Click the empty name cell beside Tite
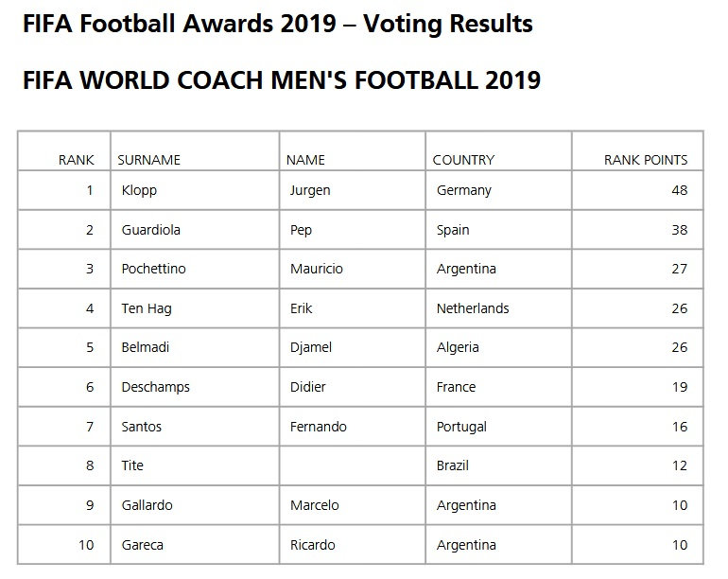The width and height of the screenshot is (728, 579). click(353, 465)
